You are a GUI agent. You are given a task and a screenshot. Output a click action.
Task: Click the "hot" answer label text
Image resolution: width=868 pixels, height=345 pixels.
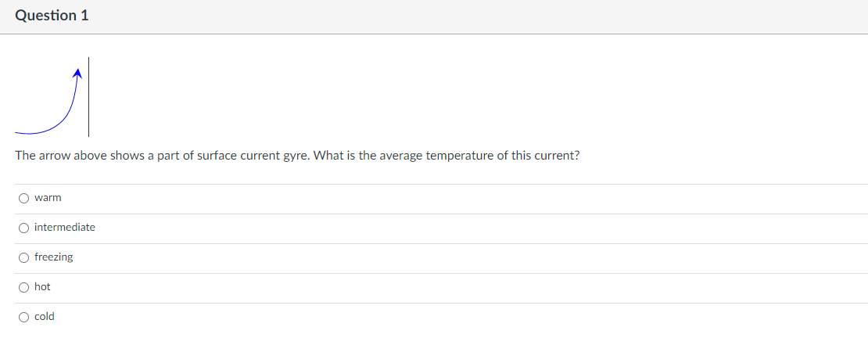tap(42, 287)
